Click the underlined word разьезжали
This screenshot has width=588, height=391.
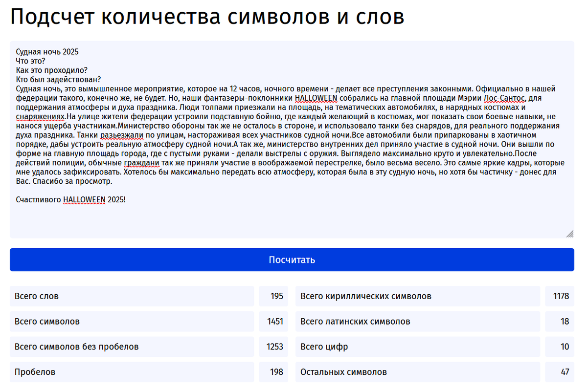click(x=122, y=135)
